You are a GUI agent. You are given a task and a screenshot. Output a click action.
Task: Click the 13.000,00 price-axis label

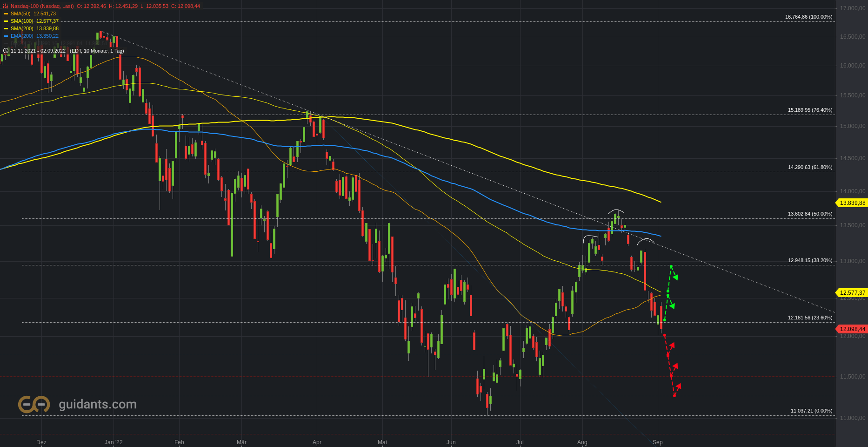click(853, 261)
